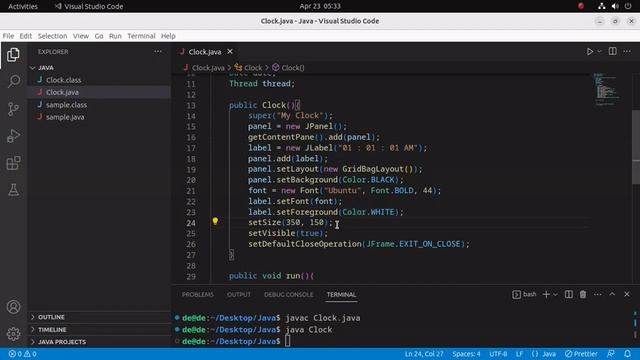This screenshot has width=640, height=360.
Task: Click the lightbulb code action on line 24
Action: [215, 221]
